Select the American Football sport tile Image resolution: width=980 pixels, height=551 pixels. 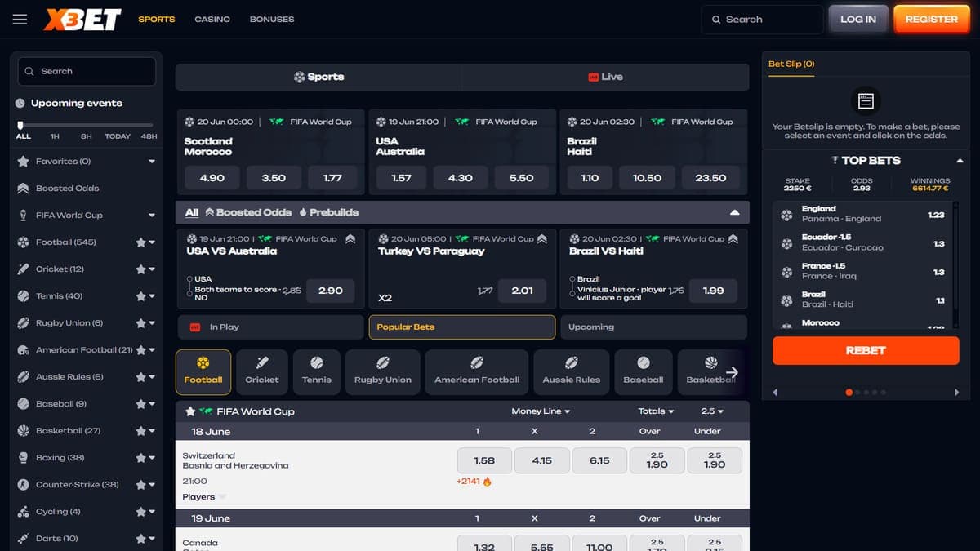click(x=477, y=372)
